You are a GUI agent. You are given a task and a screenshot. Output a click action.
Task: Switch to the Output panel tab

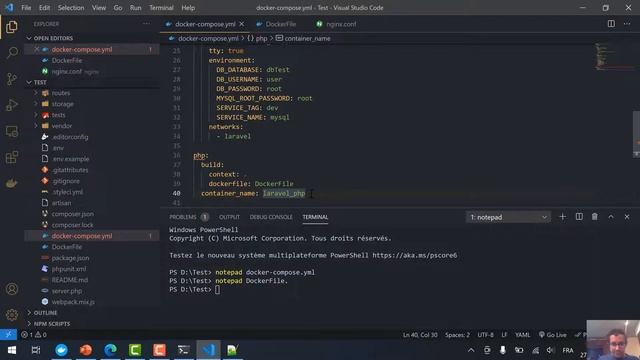[229, 217]
